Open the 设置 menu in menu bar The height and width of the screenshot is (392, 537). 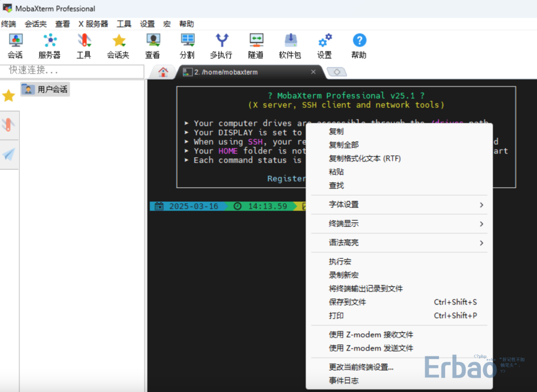tap(147, 24)
